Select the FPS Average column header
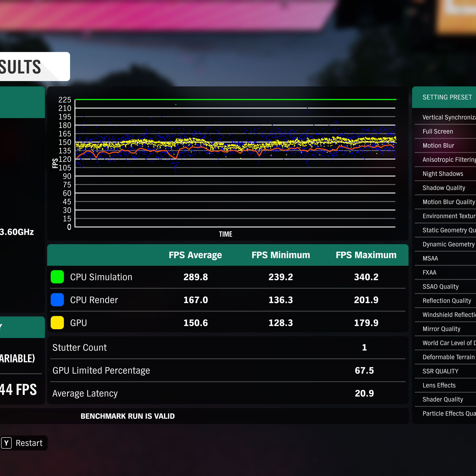 click(x=195, y=255)
